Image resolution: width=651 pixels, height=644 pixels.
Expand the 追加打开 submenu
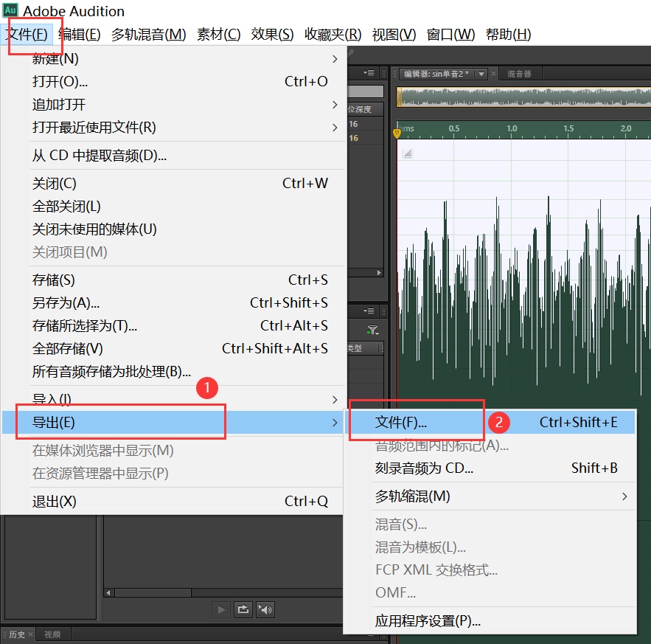(x=173, y=105)
